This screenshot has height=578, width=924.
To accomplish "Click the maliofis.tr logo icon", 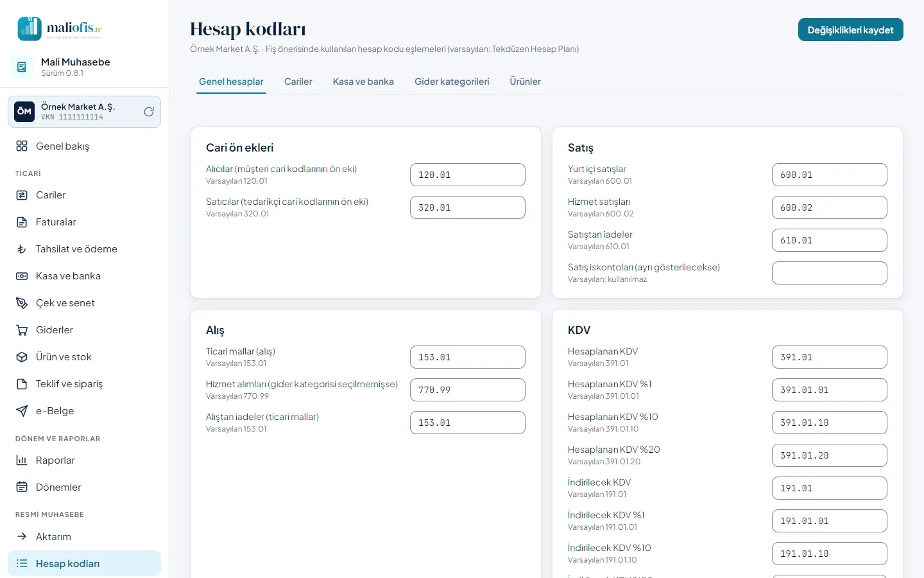I will tap(30, 29).
